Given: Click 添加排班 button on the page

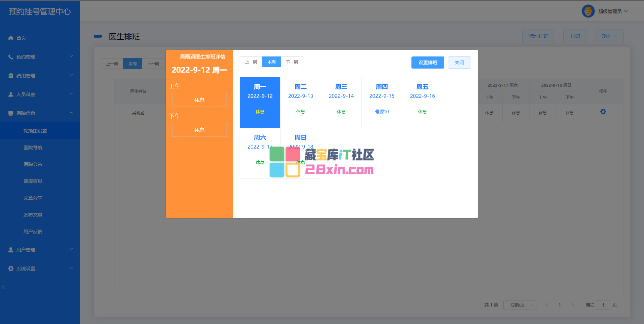Looking at the screenshot, I should point(538,36).
